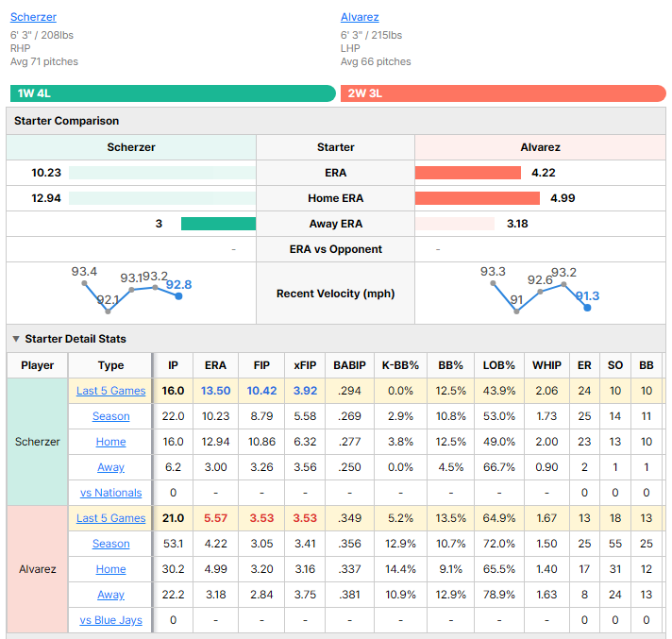Open Alvarez's Season stats link
672x639 pixels.
tap(111, 544)
